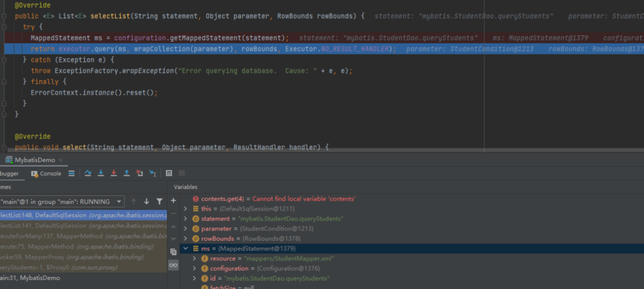Select the fetchSize = null row
The width and height of the screenshot is (644, 289).
(412, 287)
